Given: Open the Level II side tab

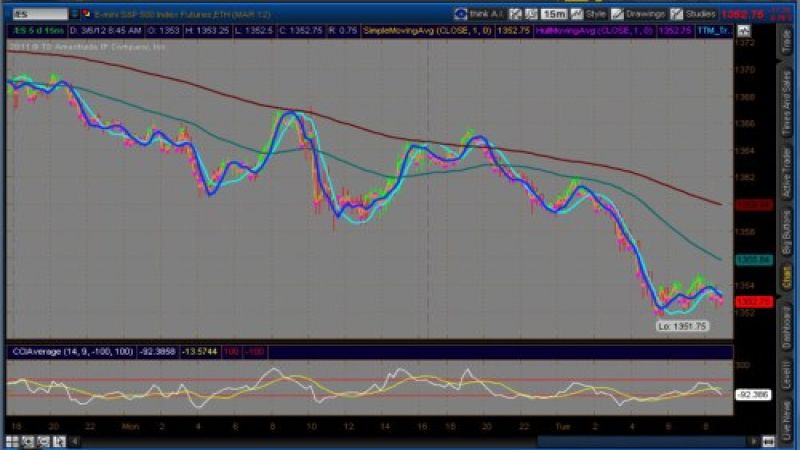Looking at the screenshot, I should click(x=787, y=375).
